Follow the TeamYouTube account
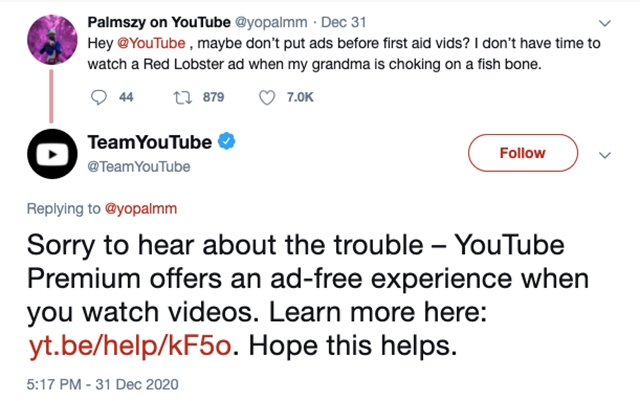This screenshot has height=401, width=640. click(523, 153)
